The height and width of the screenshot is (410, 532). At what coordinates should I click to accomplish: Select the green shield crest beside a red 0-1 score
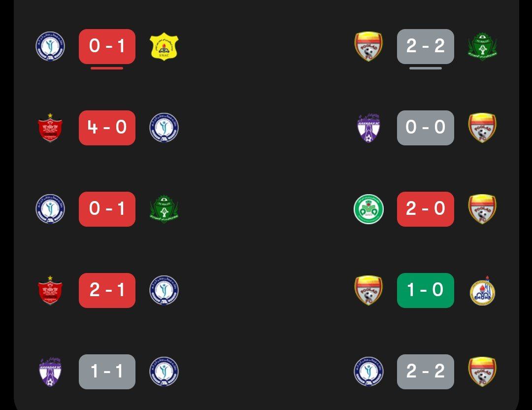(164, 209)
